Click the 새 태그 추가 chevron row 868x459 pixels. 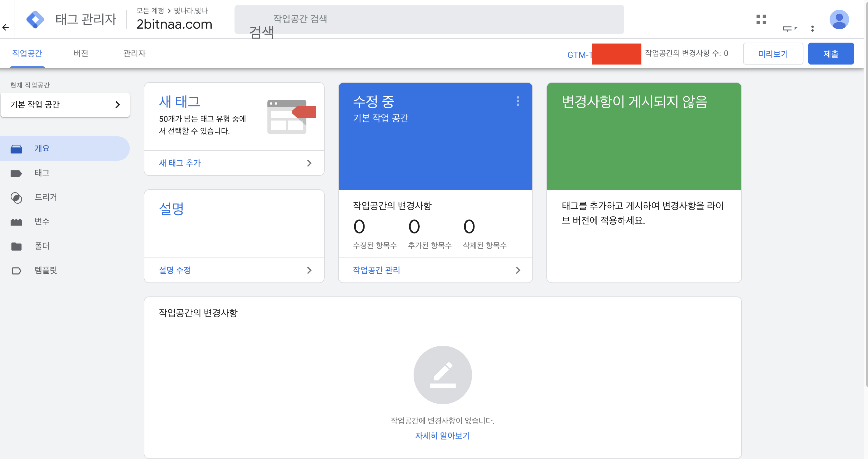pos(234,163)
